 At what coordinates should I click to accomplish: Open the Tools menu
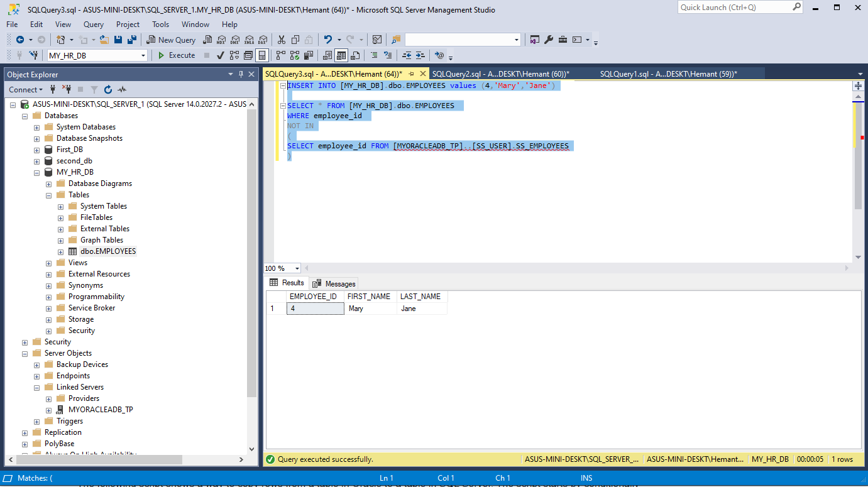160,25
